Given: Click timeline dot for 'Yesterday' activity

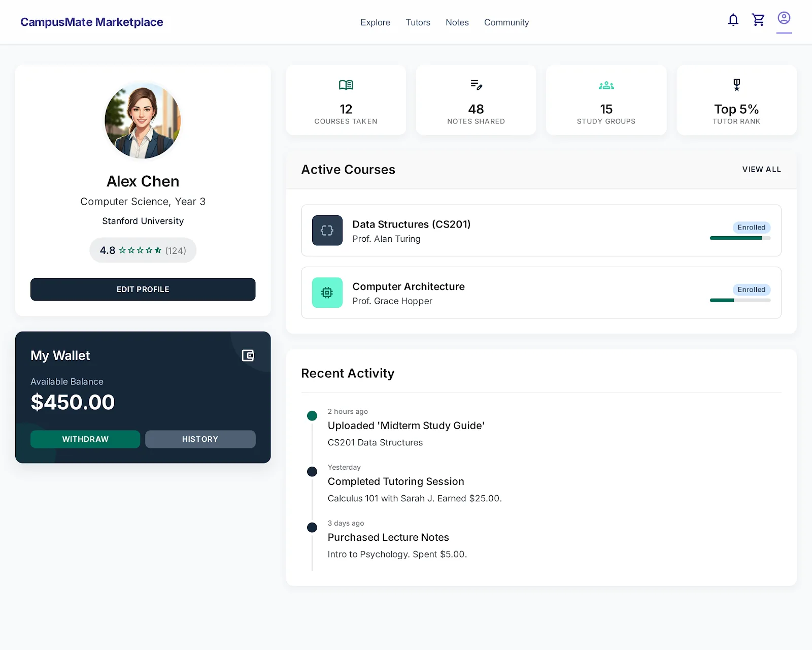Looking at the screenshot, I should click(x=312, y=472).
